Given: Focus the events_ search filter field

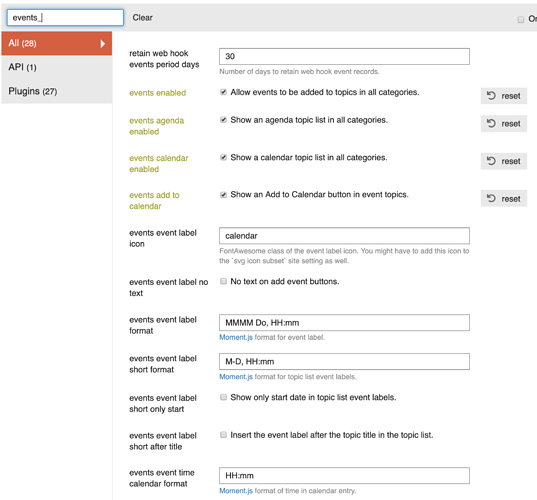Looking at the screenshot, I should [65, 17].
